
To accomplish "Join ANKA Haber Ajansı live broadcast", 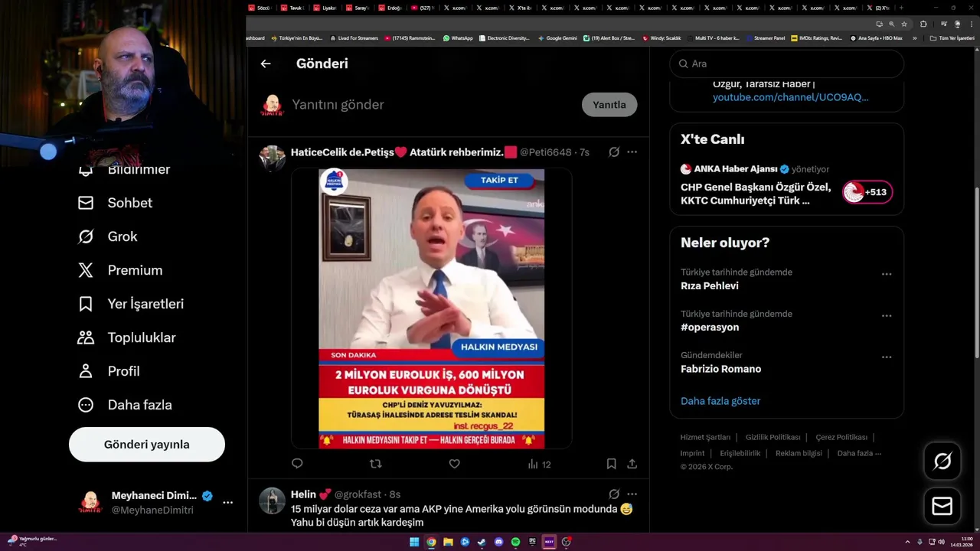I will pyautogui.click(x=756, y=193).
